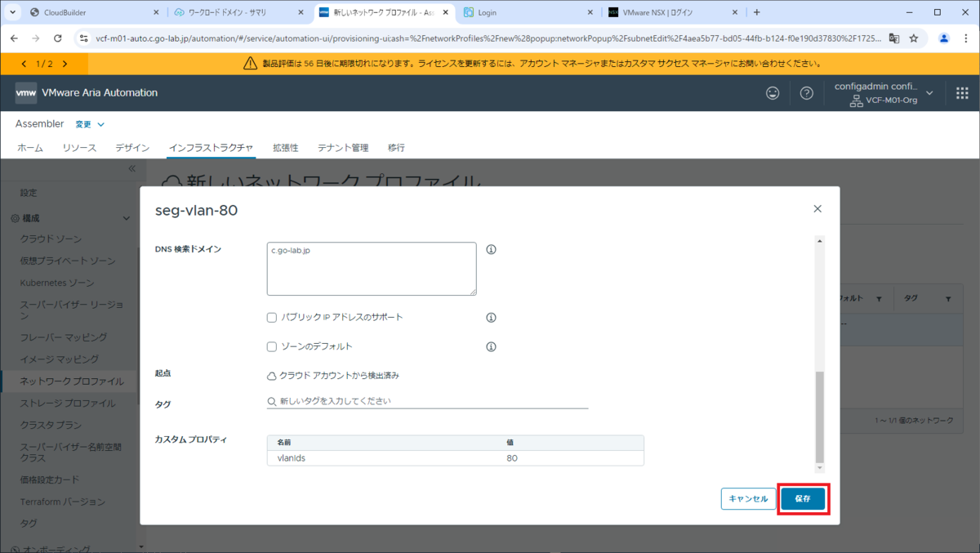Open the 拡張性 tab
980x553 pixels.
point(285,148)
